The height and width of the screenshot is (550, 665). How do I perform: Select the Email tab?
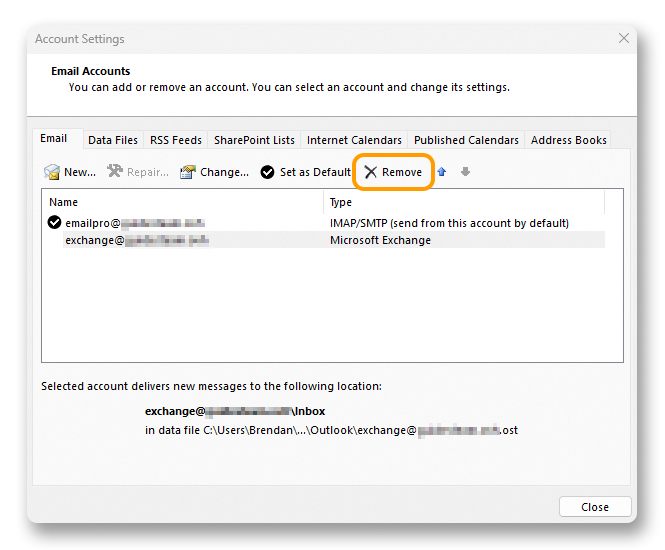(x=54, y=139)
